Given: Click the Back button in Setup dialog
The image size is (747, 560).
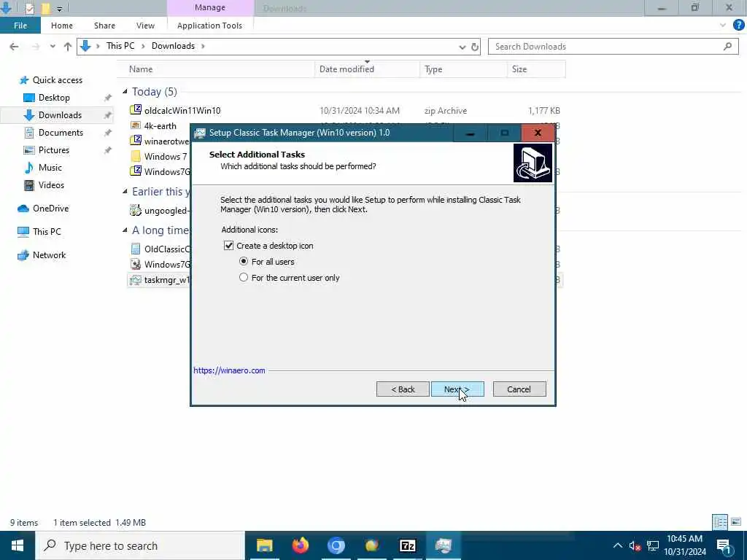Looking at the screenshot, I should 403,389.
